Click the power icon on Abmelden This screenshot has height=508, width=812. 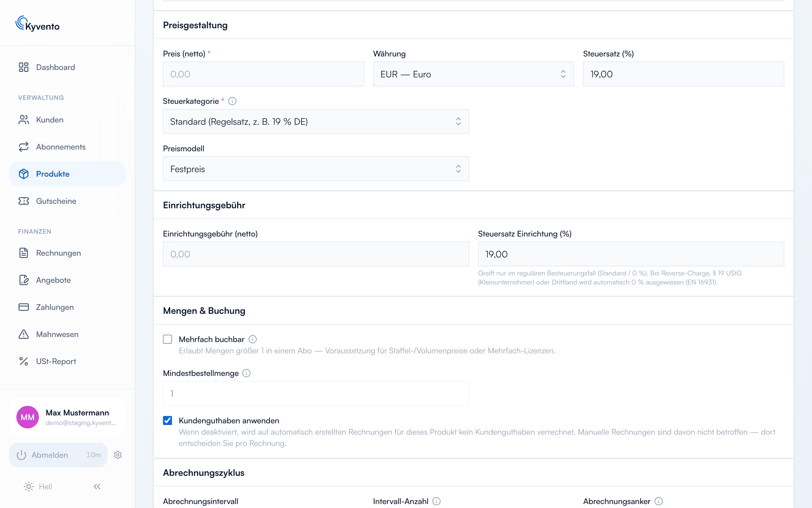coord(21,455)
